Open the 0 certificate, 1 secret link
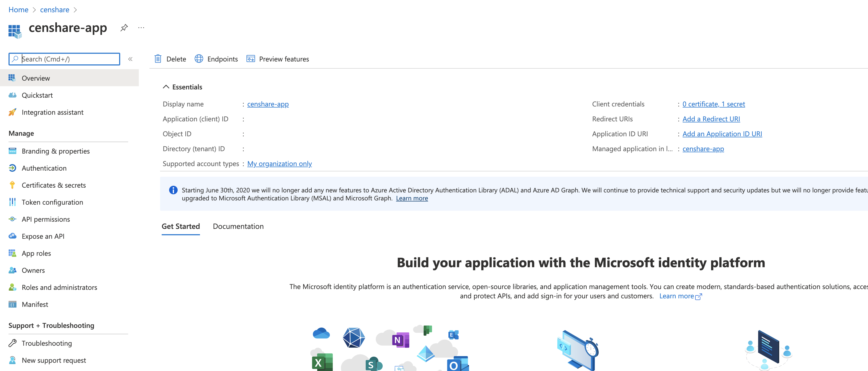This screenshot has width=868, height=371. pos(713,104)
